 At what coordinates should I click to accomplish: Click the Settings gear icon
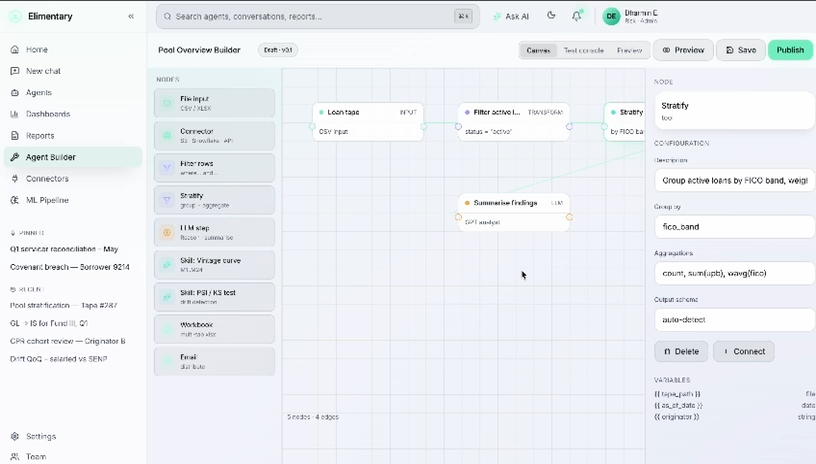pyautogui.click(x=15, y=436)
